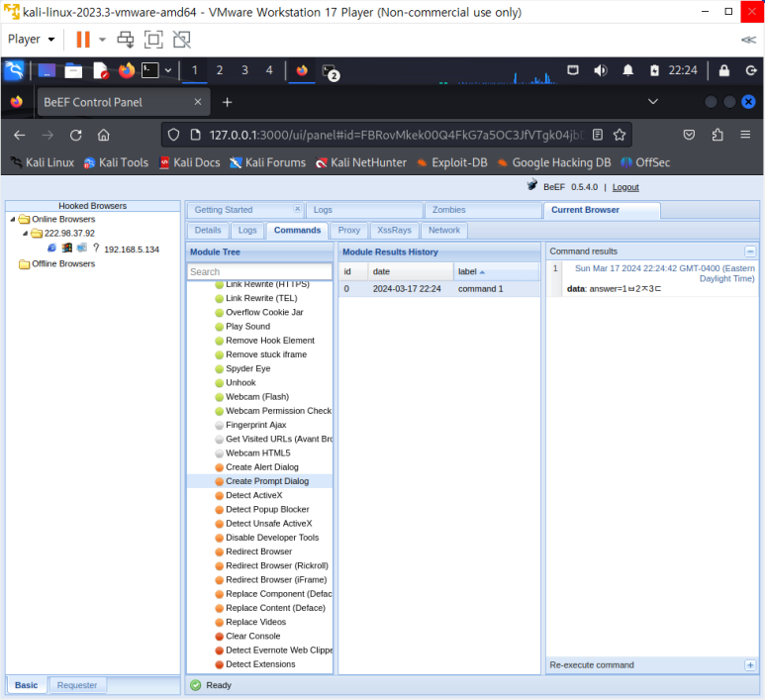Select the Webcam HTML5 module
The width and height of the screenshot is (765, 700).
[258, 453]
